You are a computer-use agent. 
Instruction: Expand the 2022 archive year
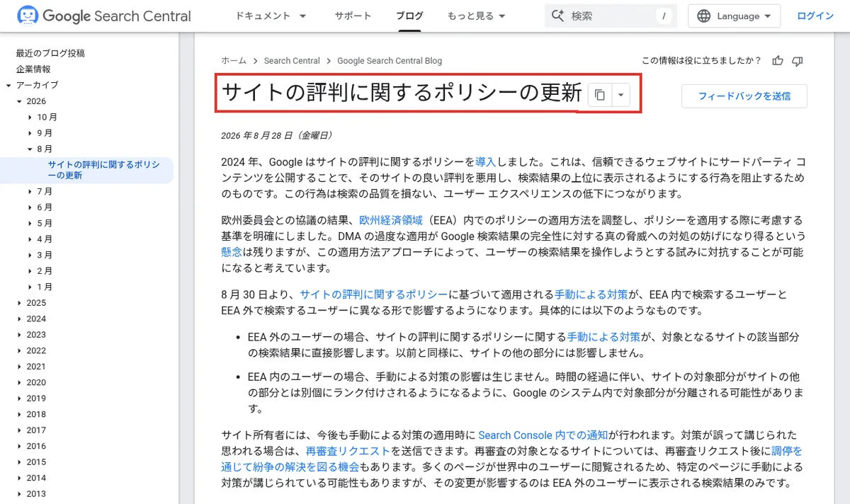pos(19,351)
